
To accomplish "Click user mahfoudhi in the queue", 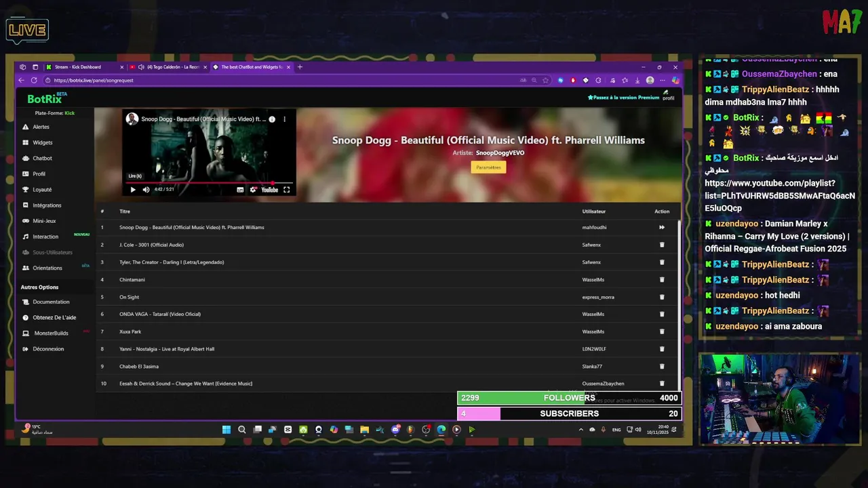I will point(595,228).
